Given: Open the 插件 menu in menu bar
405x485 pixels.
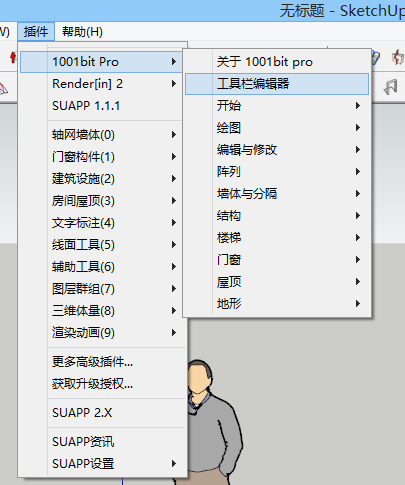Looking at the screenshot, I should (x=36, y=32).
